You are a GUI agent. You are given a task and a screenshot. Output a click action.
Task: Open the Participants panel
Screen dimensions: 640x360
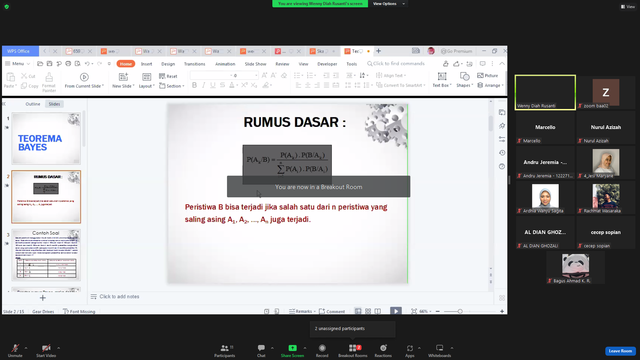click(224, 350)
